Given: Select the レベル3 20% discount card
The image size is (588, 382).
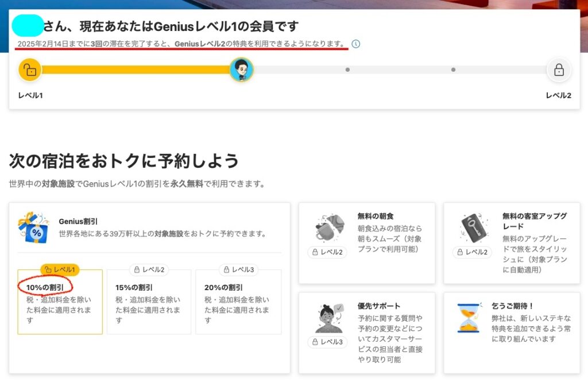Looking at the screenshot, I should tap(238, 302).
